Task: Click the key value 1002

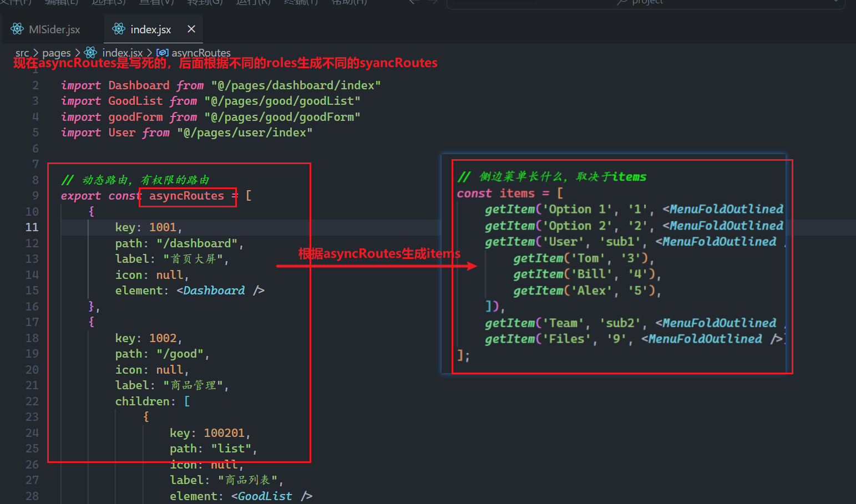Action: tap(163, 338)
